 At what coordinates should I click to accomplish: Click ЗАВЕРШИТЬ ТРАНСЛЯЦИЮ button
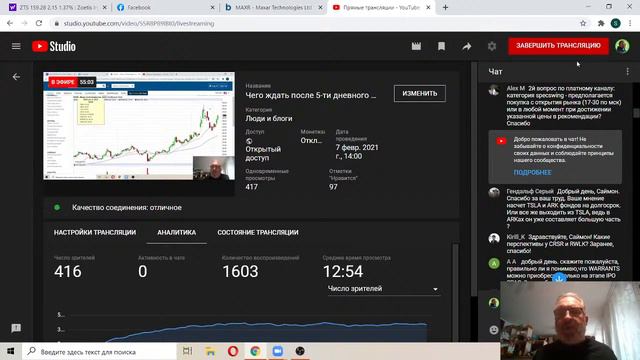(558, 46)
